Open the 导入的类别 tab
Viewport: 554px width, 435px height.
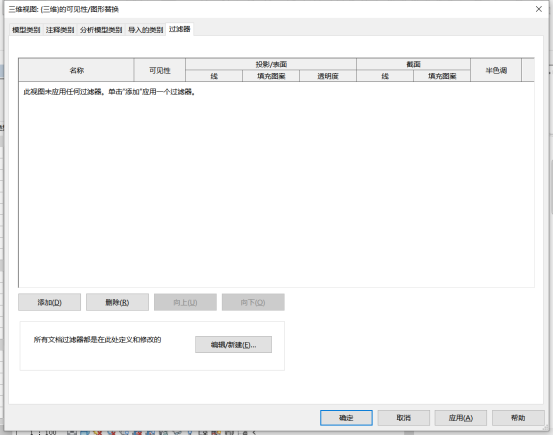click(146, 30)
